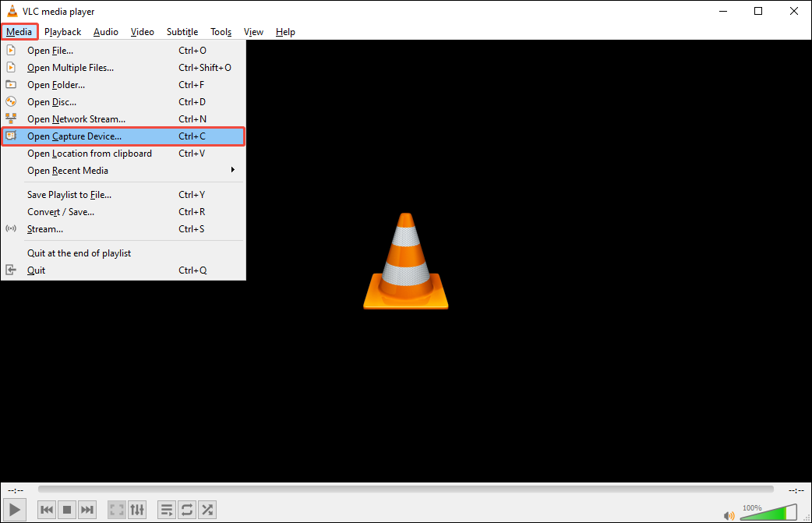
Task: Click the Quit icon at the menu bottom
Action: pos(10,270)
